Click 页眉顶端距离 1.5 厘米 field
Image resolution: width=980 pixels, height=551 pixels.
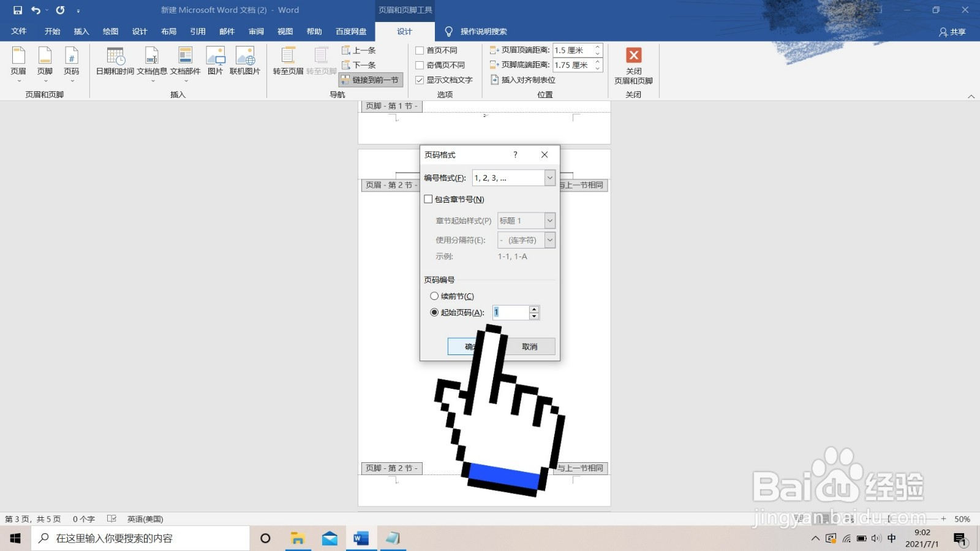coord(573,50)
